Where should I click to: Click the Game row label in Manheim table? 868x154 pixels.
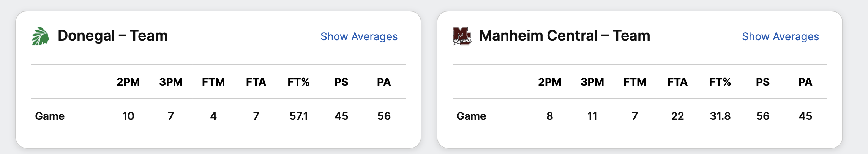point(471,116)
